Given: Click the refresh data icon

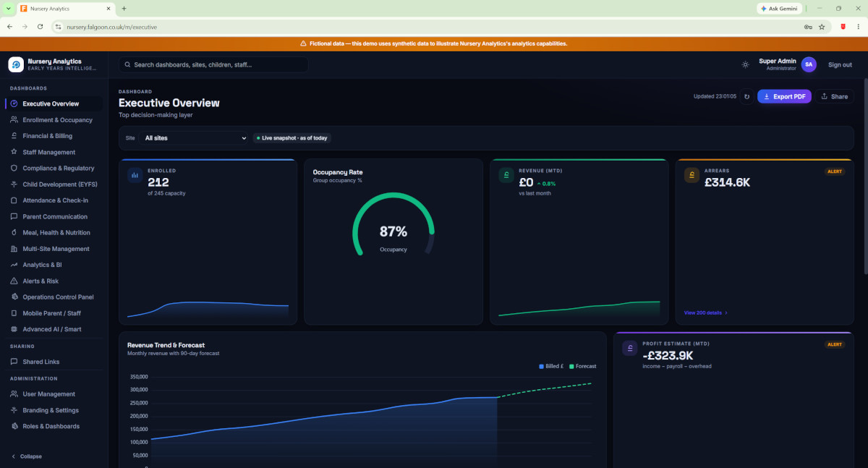Looking at the screenshot, I should [x=747, y=96].
